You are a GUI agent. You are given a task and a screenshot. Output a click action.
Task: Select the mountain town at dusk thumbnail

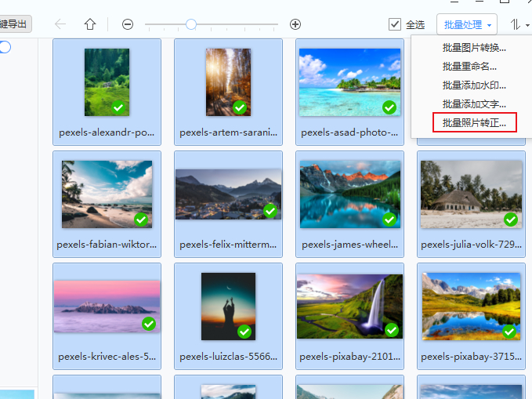tap(228, 194)
